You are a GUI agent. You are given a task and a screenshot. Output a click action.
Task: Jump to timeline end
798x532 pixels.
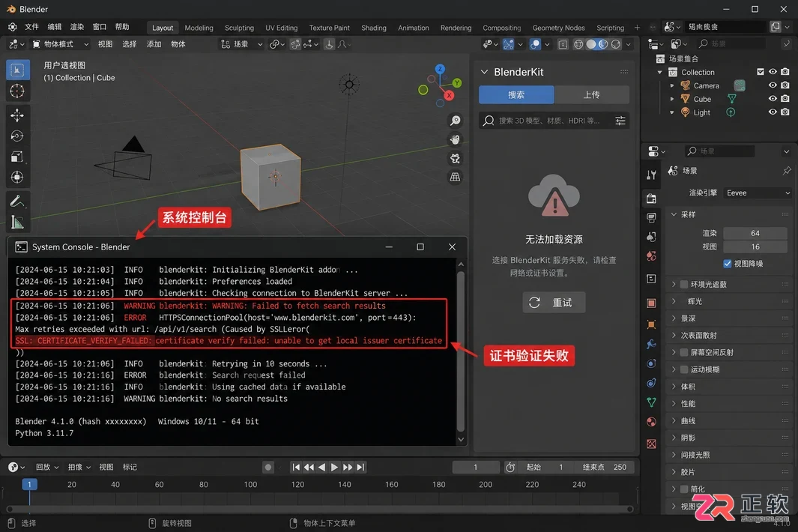tap(360, 467)
